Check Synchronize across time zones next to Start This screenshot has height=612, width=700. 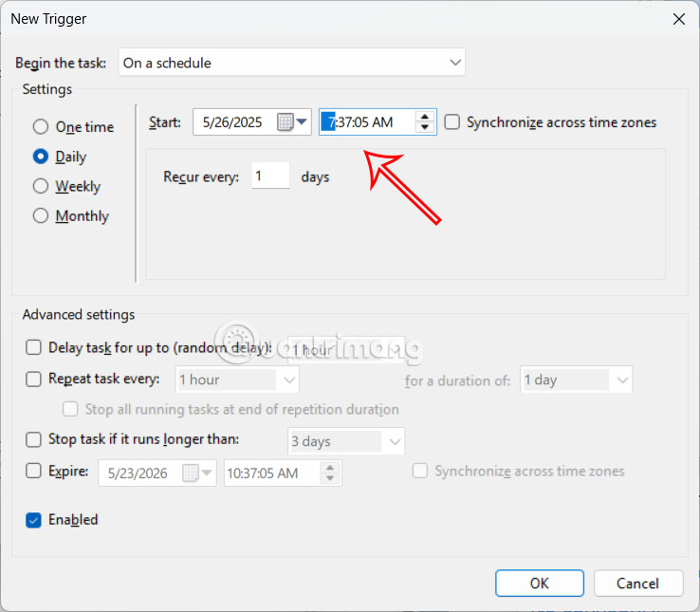pyautogui.click(x=451, y=122)
